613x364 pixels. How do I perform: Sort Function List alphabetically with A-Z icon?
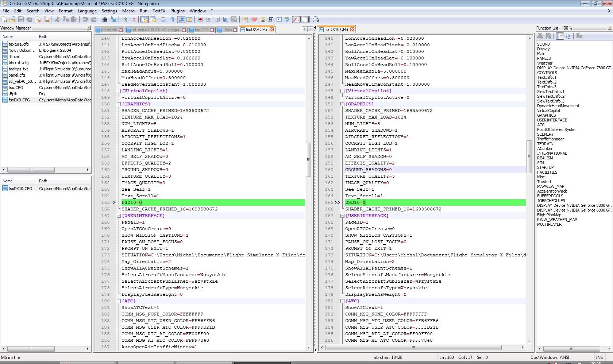(x=568, y=36)
